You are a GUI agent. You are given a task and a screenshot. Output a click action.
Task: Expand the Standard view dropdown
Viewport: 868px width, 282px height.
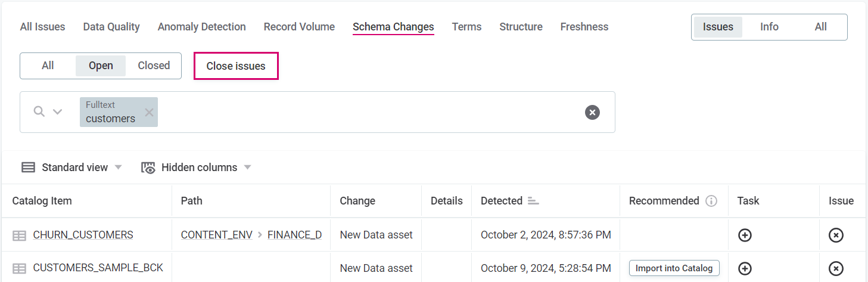pyautogui.click(x=118, y=168)
